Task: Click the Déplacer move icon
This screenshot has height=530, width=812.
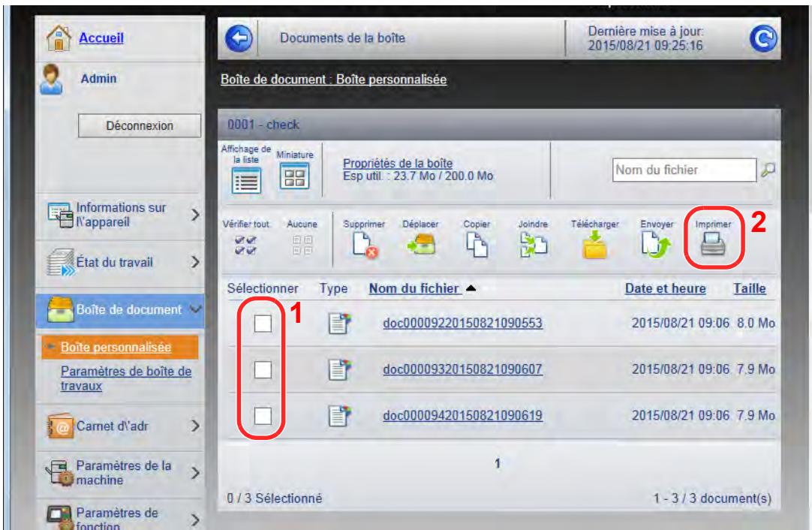Action: coord(420,245)
